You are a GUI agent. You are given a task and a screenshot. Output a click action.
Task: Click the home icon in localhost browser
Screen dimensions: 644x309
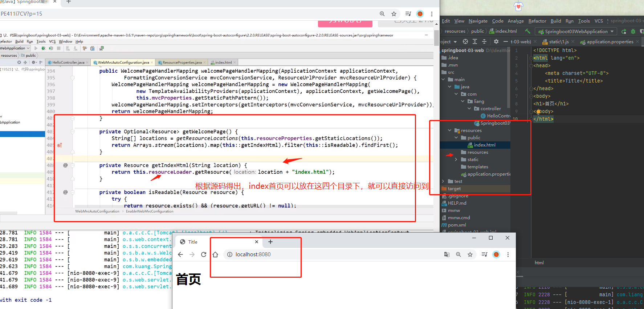215,254
